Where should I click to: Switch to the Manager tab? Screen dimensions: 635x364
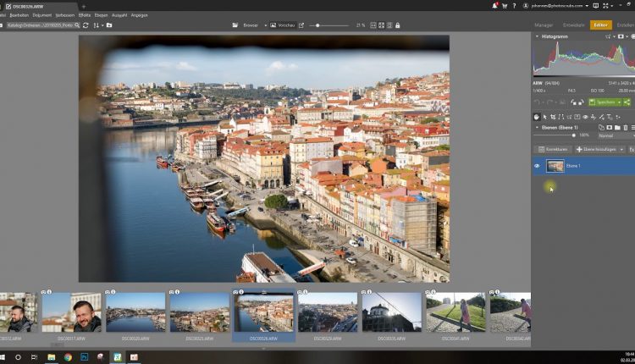[x=544, y=25]
